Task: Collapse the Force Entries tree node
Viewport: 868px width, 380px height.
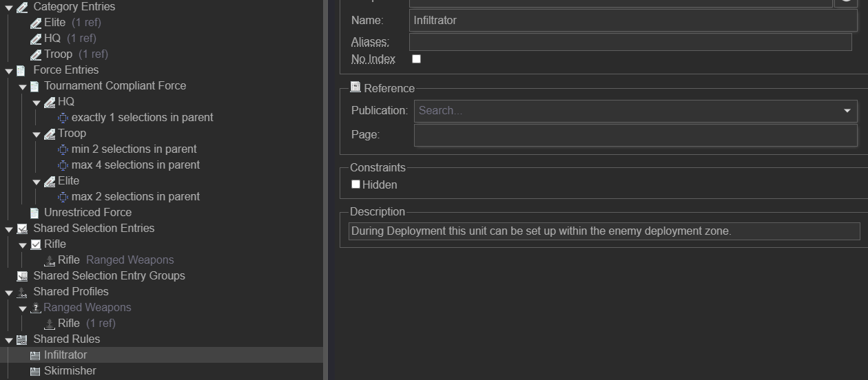Action: click(9, 71)
